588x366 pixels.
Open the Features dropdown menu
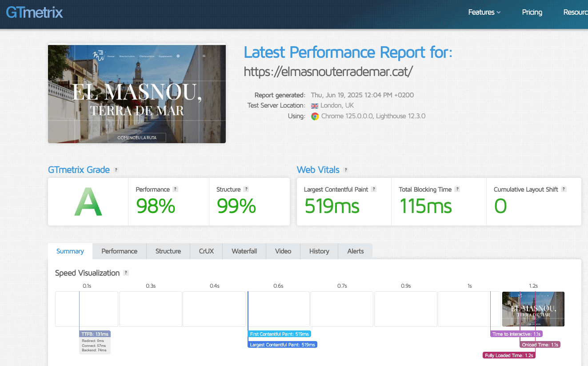(x=484, y=12)
